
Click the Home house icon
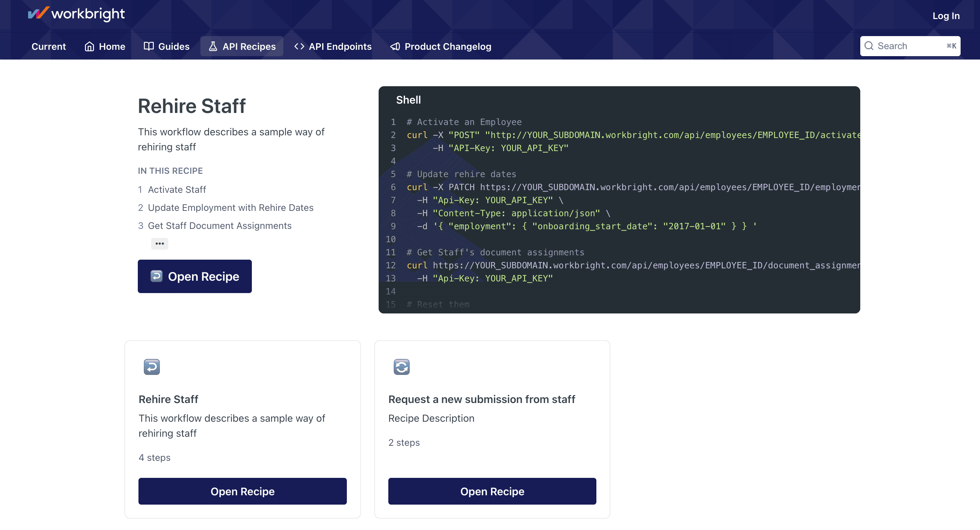89,46
